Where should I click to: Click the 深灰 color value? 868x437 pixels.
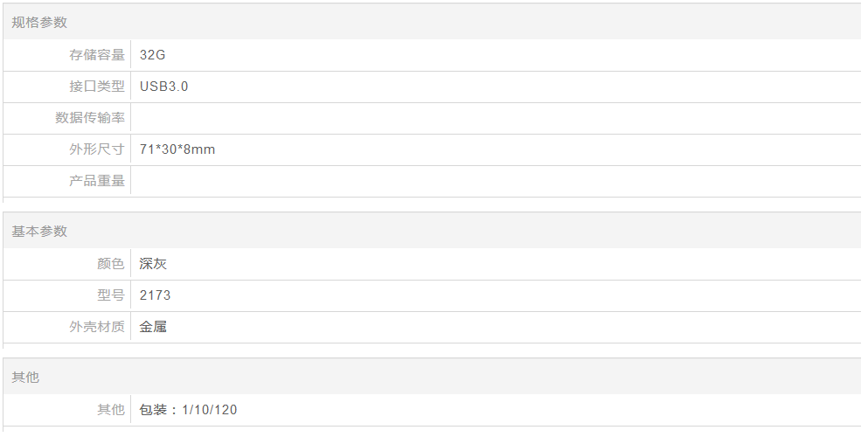(153, 264)
